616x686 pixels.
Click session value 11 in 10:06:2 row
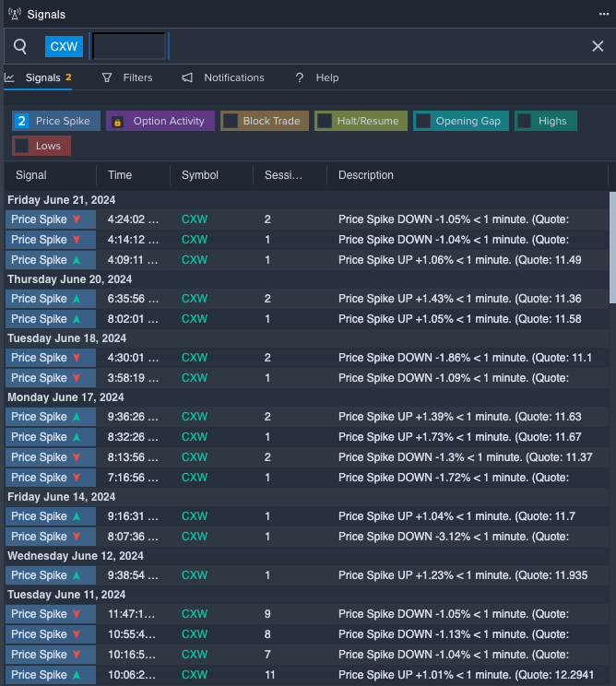pos(269,675)
